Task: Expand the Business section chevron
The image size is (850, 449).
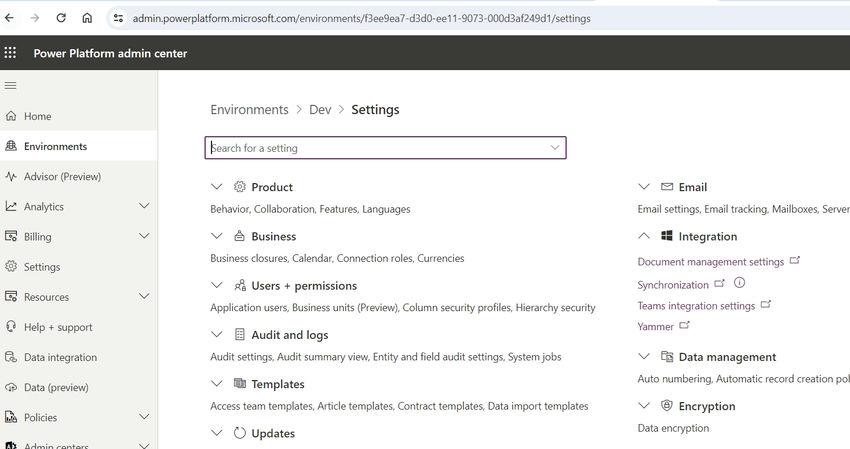Action: 216,236
